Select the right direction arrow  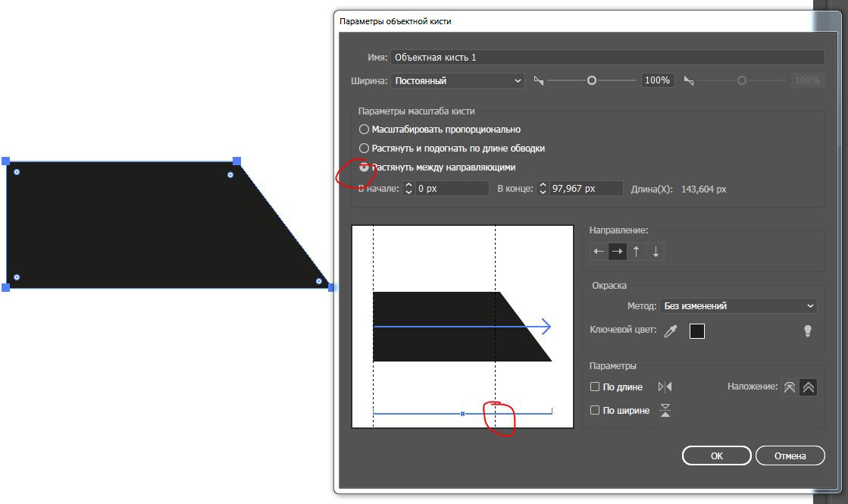coord(618,252)
